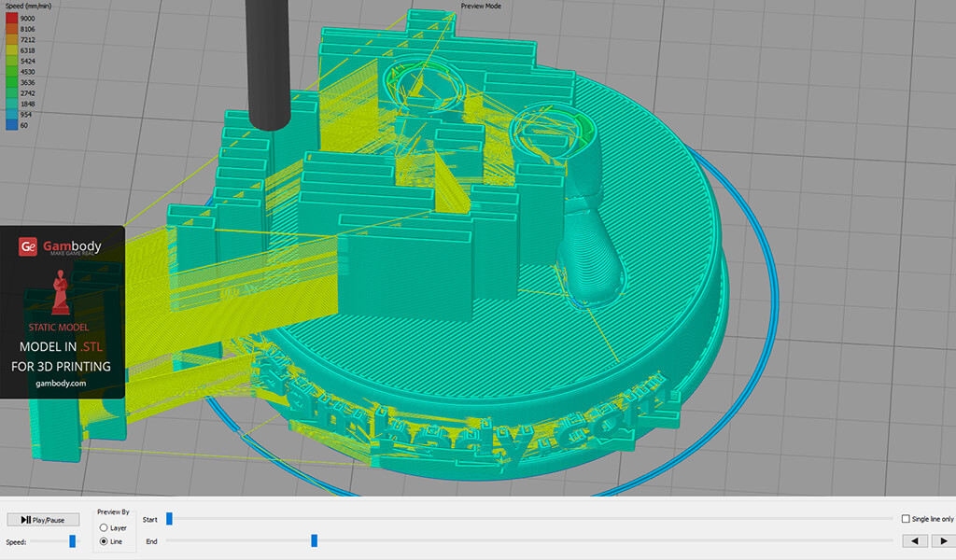Click the red 9000 speed swatch
The width and height of the screenshot is (956, 560).
pos(11,18)
